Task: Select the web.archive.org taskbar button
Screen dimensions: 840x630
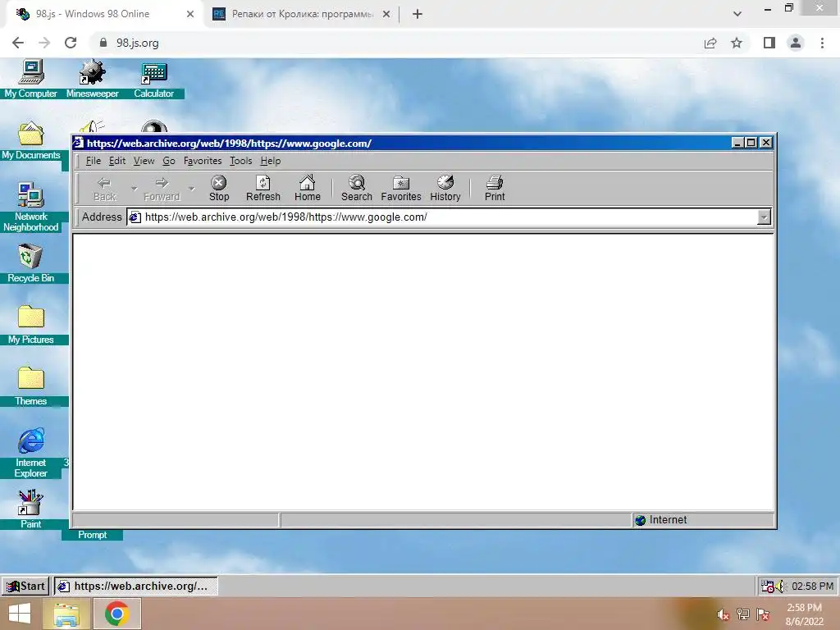Action: click(135, 586)
